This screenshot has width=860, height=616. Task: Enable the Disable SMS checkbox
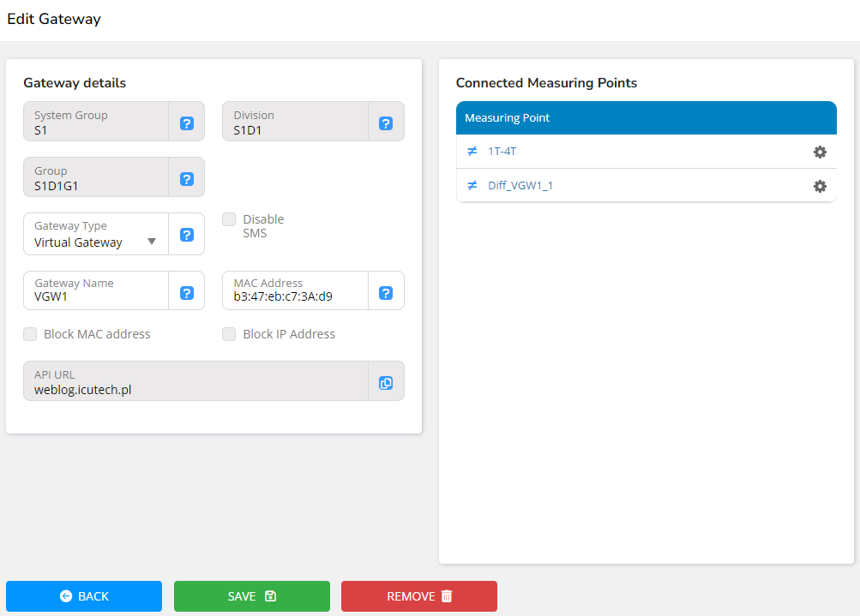[x=229, y=219]
